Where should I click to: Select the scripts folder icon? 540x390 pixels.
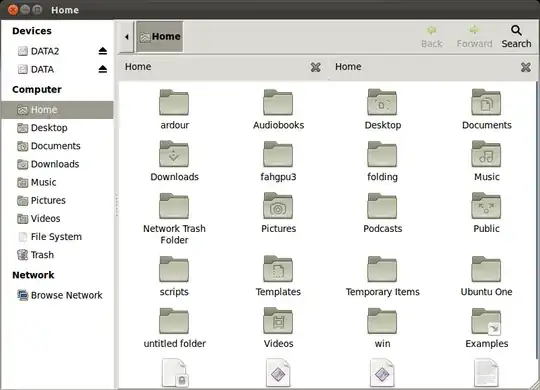click(x=174, y=269)
